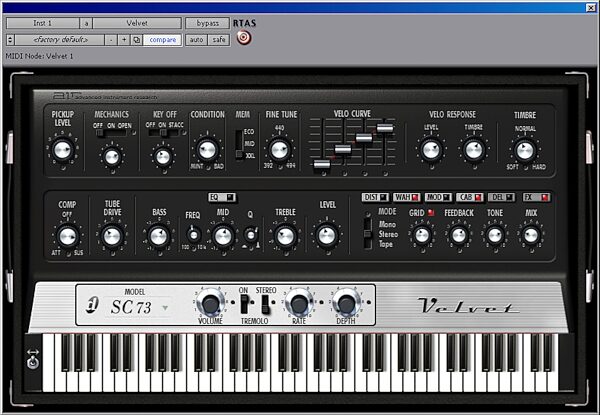Click the Mid EQ knob
The height and width of the screenshot is (415, 600).
[223, 236]
